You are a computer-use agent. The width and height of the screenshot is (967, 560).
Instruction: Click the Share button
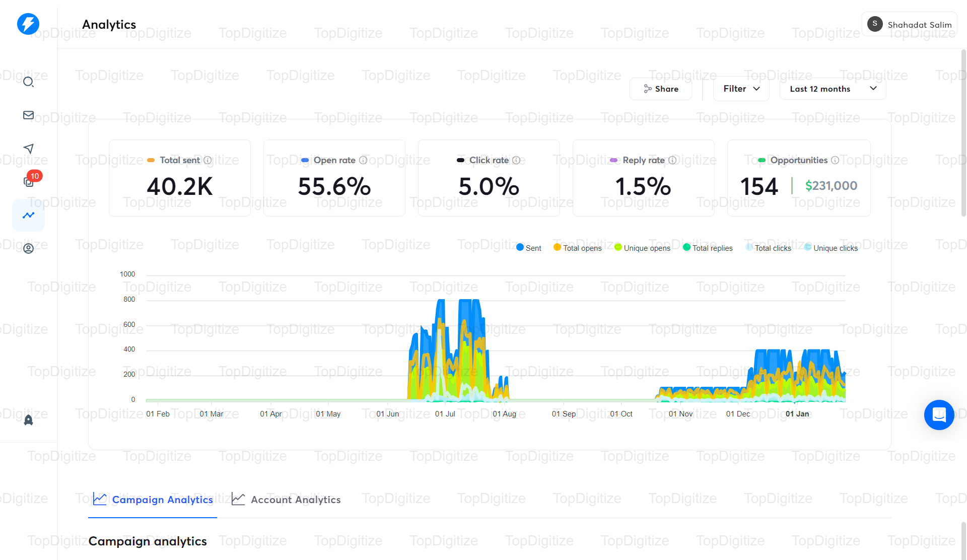661,89
